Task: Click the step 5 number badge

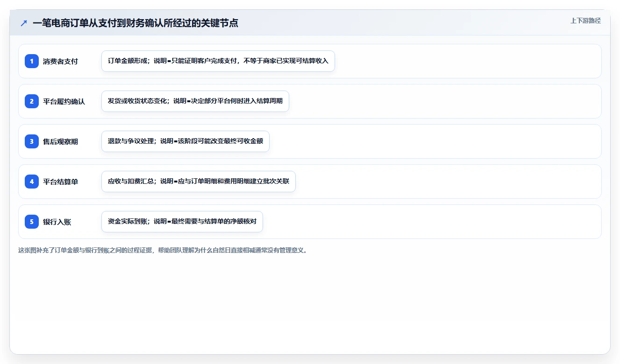Action: [32, 222]
